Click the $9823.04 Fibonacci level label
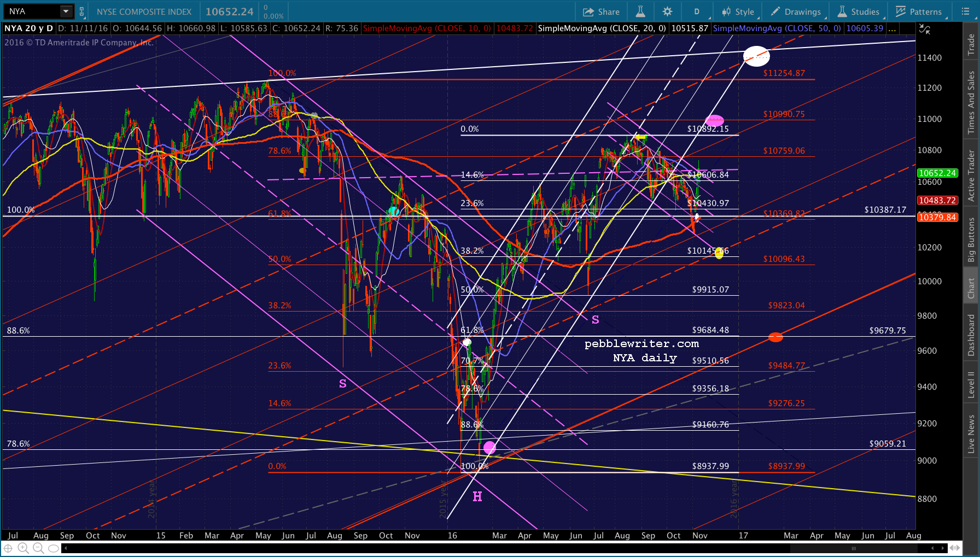 click(x=786, y=306)
